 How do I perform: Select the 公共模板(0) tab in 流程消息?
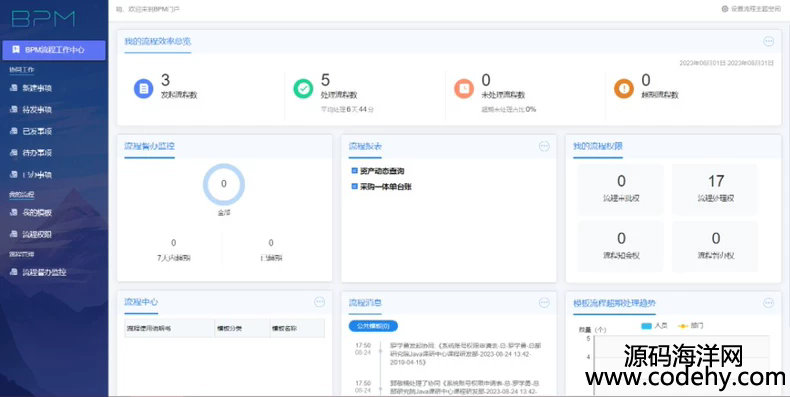[x=373, y=326]
